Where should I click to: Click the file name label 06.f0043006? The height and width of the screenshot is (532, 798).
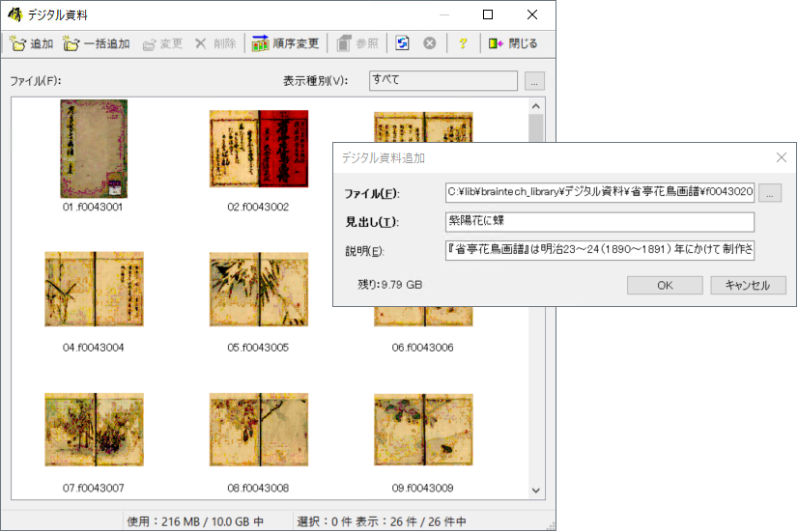(422, 348)
